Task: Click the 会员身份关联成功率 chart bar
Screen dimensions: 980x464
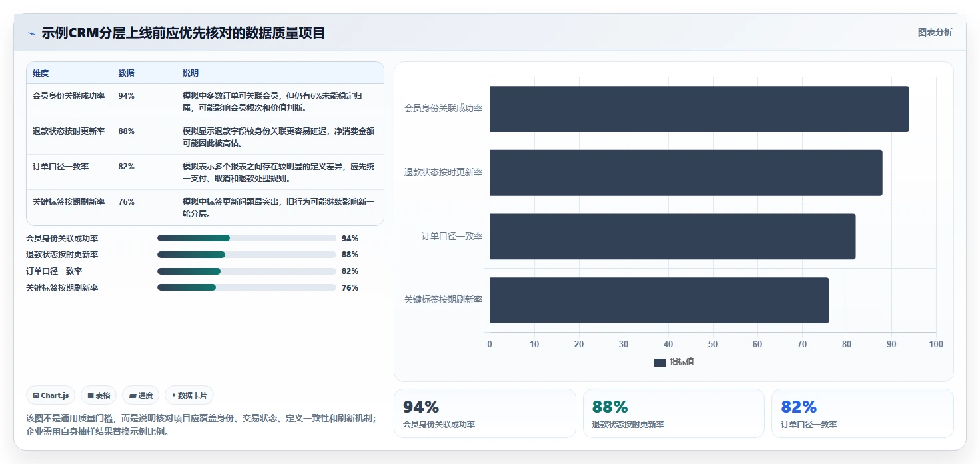Action: [700, 109]
